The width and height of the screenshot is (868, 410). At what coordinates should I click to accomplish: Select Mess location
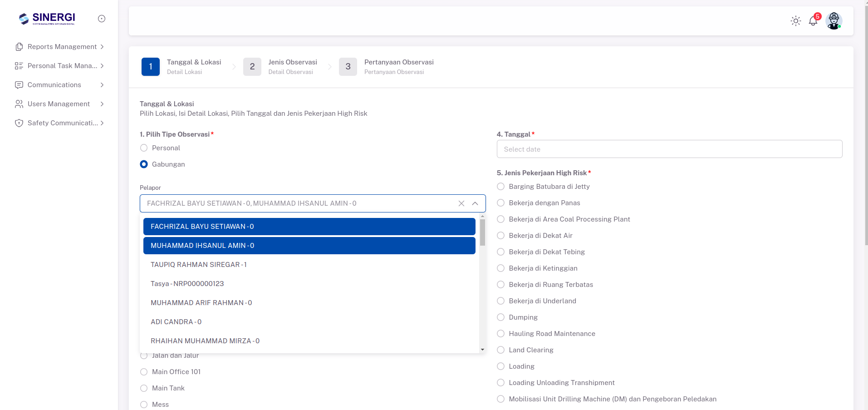click(144, 405)
